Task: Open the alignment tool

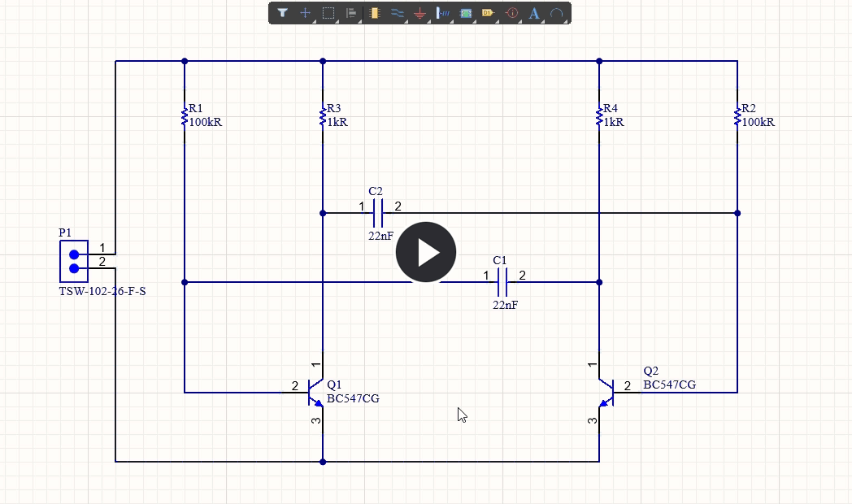Action: (x=350, y=13)
